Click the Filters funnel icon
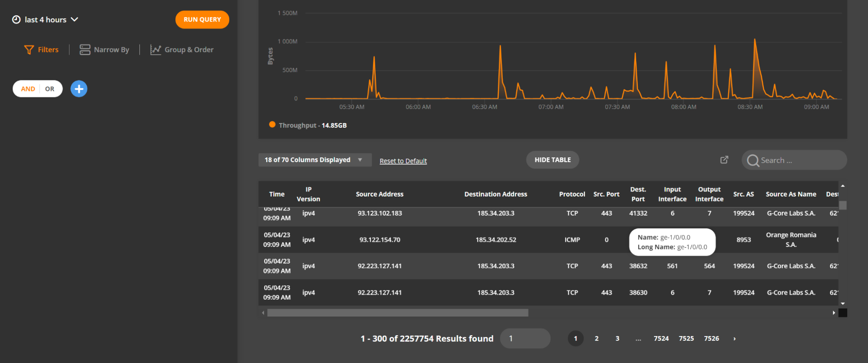The height and width of the screenshot is (363, 868). point(29,50)
